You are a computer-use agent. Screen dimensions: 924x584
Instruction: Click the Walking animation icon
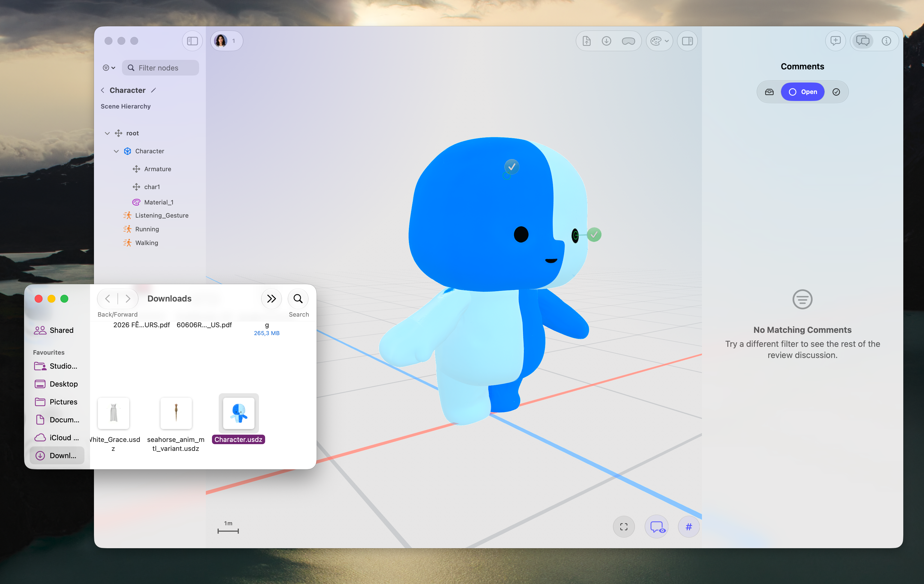coord(128,243)
